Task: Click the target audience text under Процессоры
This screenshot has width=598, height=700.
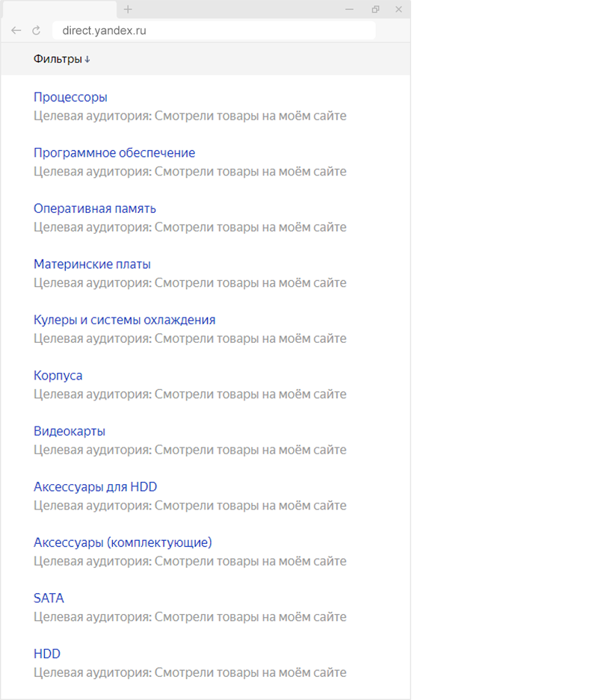Action: 190,116
